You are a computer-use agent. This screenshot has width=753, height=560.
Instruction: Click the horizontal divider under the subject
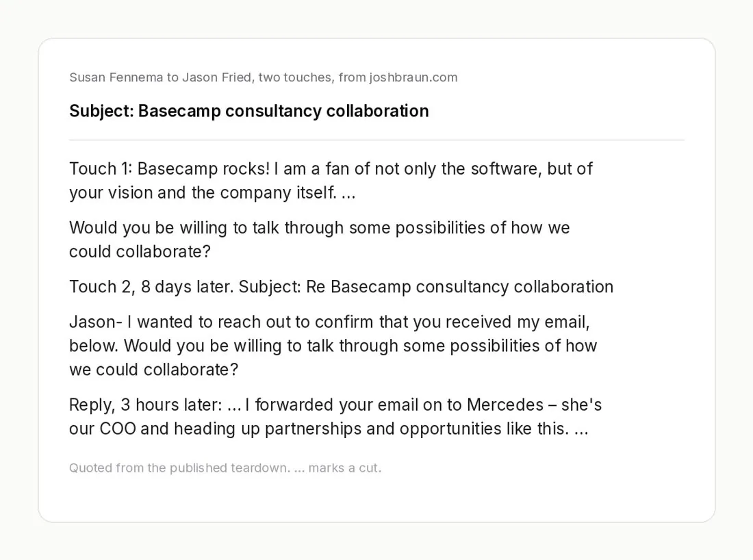pos(376,140)
